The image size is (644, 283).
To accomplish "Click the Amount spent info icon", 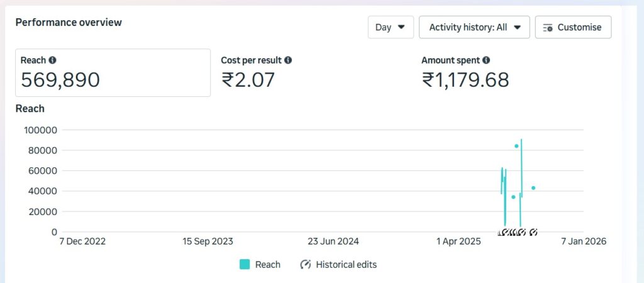I will click(x=486, y=60).
